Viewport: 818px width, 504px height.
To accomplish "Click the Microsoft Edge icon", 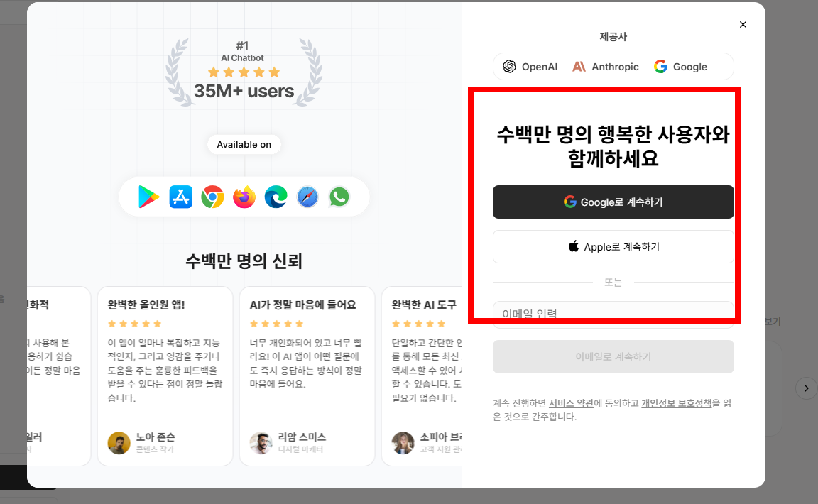I will tap(276, 197).
